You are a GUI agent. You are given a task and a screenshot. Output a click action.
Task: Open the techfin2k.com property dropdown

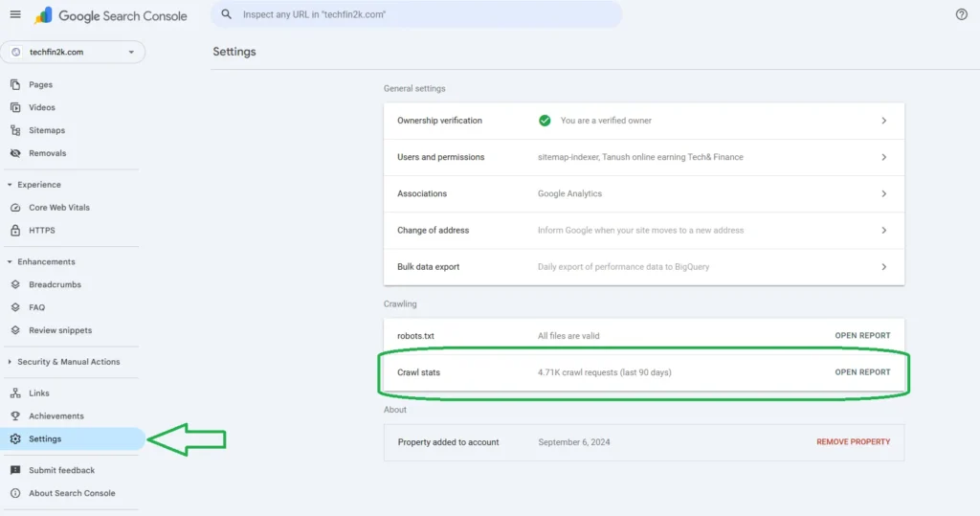point(73,52)
